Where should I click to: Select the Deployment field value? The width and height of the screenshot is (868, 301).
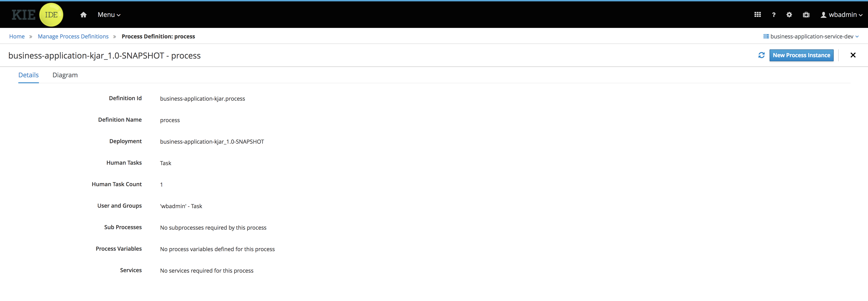[212, 142]
